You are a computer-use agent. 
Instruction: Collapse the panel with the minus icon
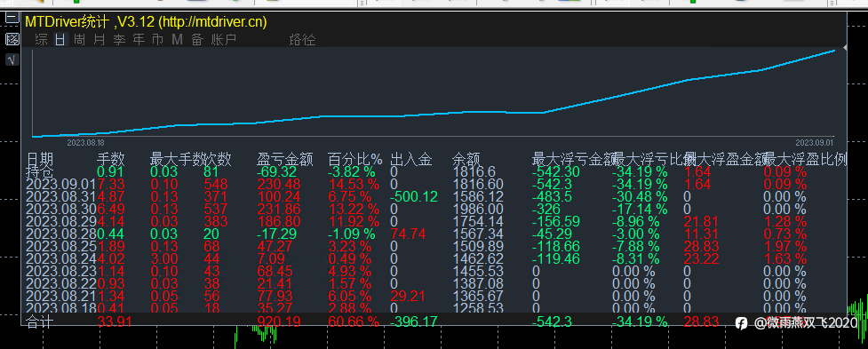[x=12, y=19]
